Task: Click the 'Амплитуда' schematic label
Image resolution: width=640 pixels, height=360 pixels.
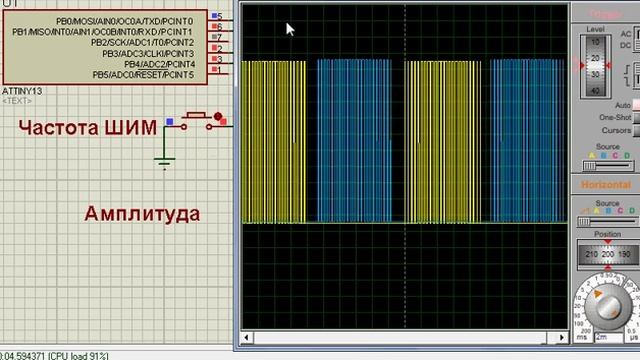Action: tap(142, 214)
